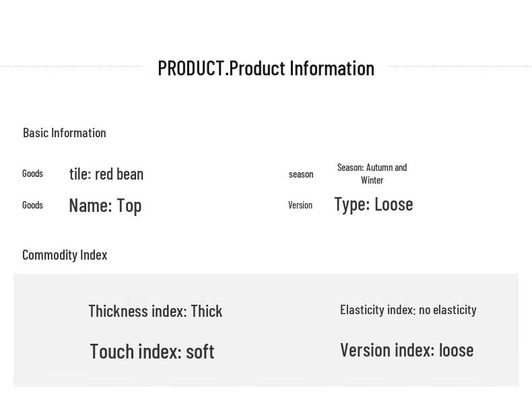Image resolution: width=532 pixels, height=407 pixels.
Task: Click the dotted line left of the heading
Action: point(73,66)
